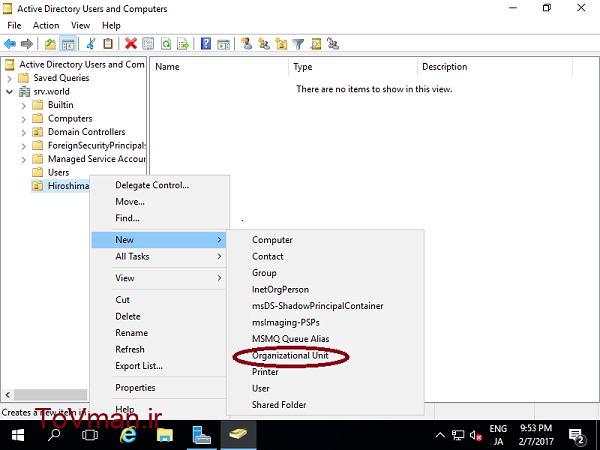Select Properties from the context menu
Viewport: 600px width, 450px height.
pyautogui.click(x=135, y=388)
